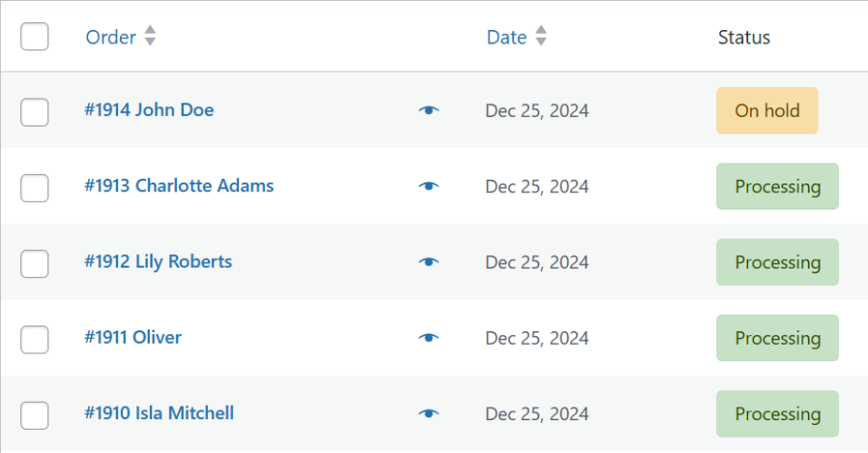Preview Isla Mitchell order with eye icon
Viewport: 868px width, 453px height.
pos(428,413)
